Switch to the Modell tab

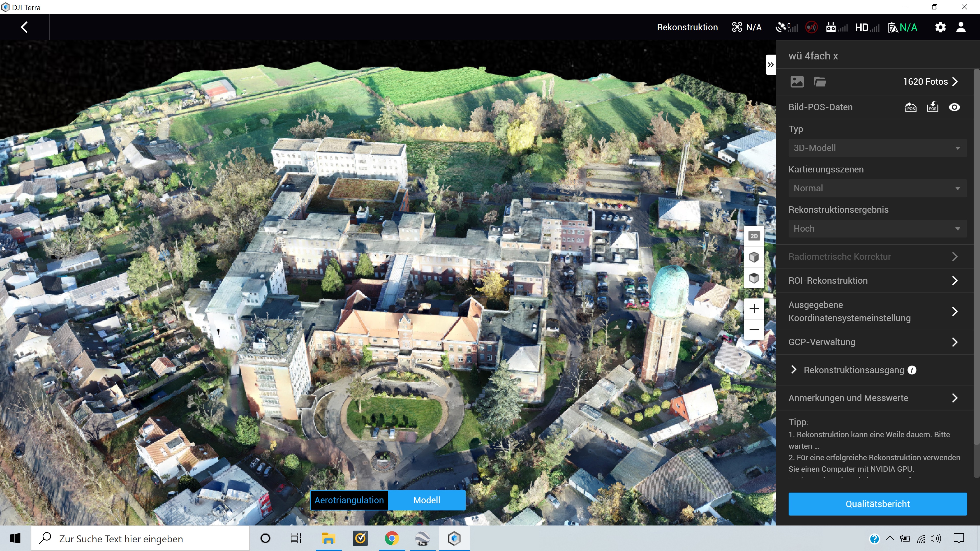coord(427,500)
